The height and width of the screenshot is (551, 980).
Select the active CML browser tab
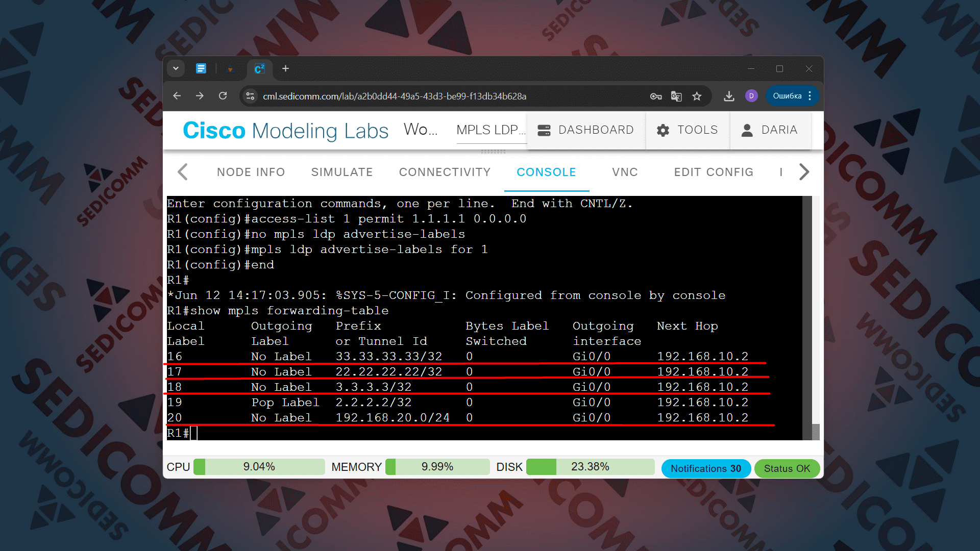point(259,69)
